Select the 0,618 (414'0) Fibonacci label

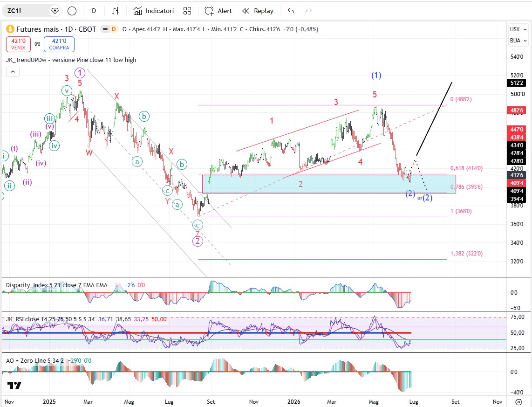(466, 168)
